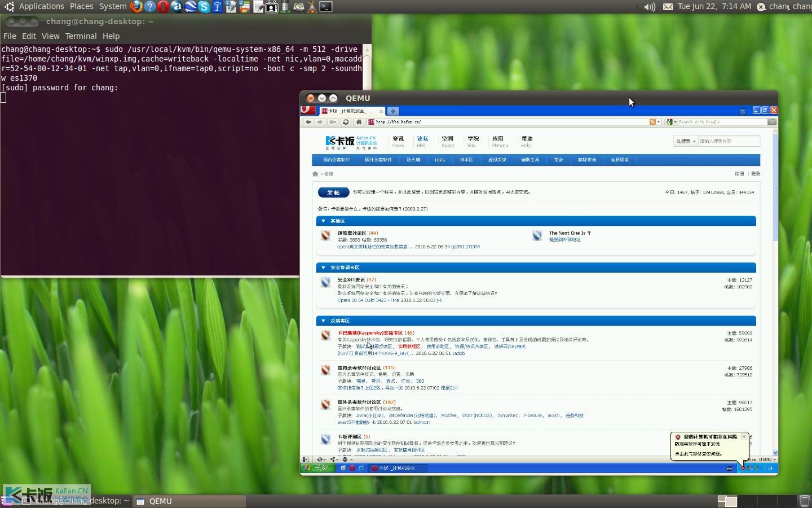Switch to terminal in bottom taskbar
The height and width of the screenshot is (508, 812).
click(x=77, y=501)
